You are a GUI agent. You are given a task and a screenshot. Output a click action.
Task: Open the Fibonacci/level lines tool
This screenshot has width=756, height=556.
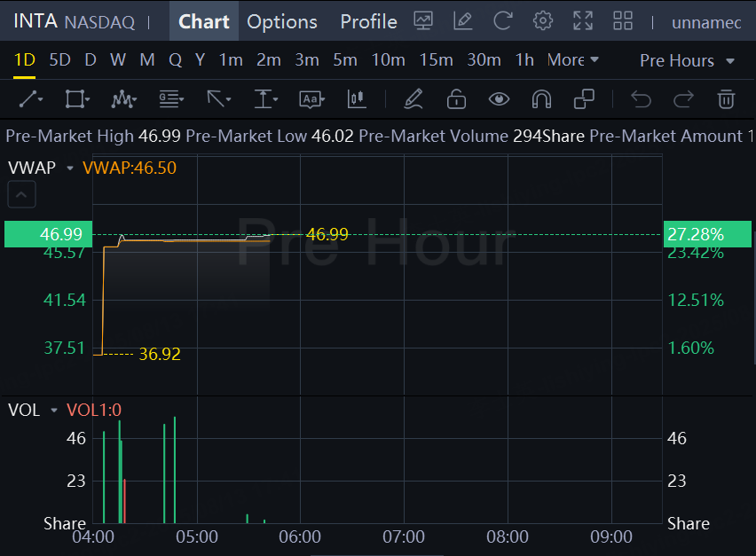171,99
